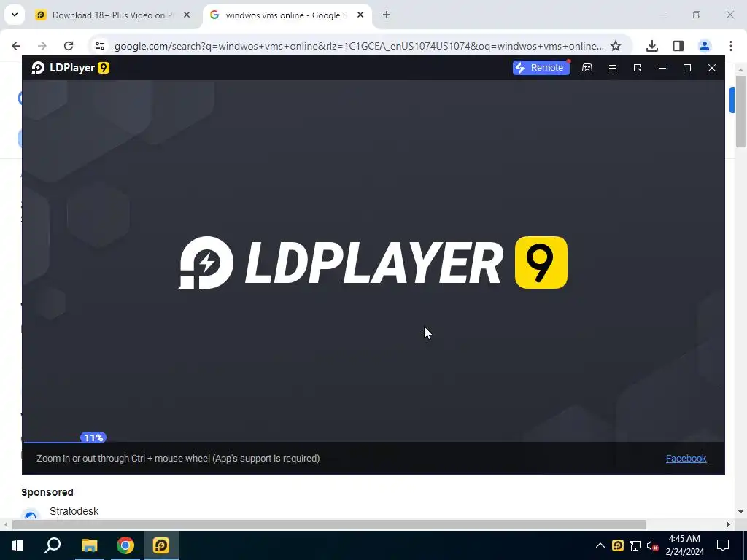
Task: Click the Chrome horizontal scrollbar thumb
Action: point(329,525)
